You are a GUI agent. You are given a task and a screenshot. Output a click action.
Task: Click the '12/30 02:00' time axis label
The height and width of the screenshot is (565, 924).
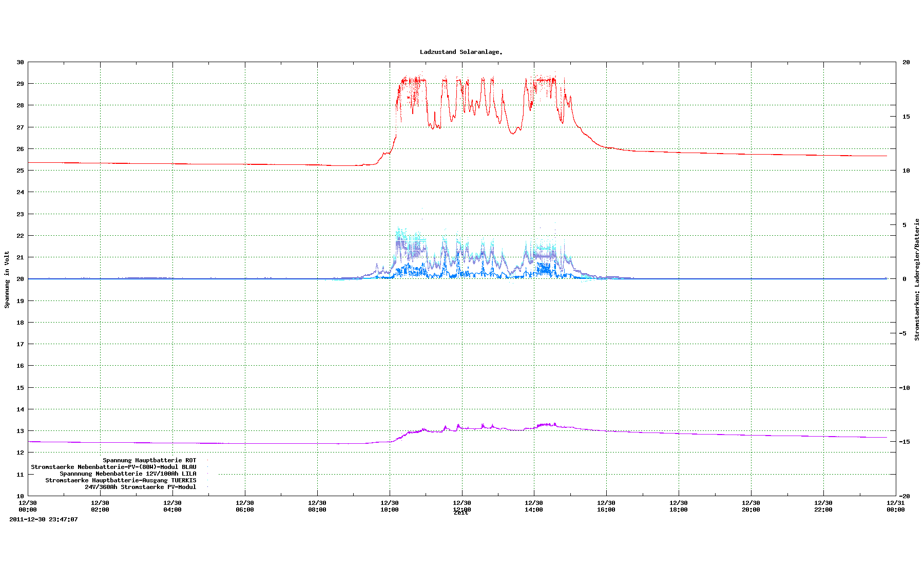pos(100,506)
